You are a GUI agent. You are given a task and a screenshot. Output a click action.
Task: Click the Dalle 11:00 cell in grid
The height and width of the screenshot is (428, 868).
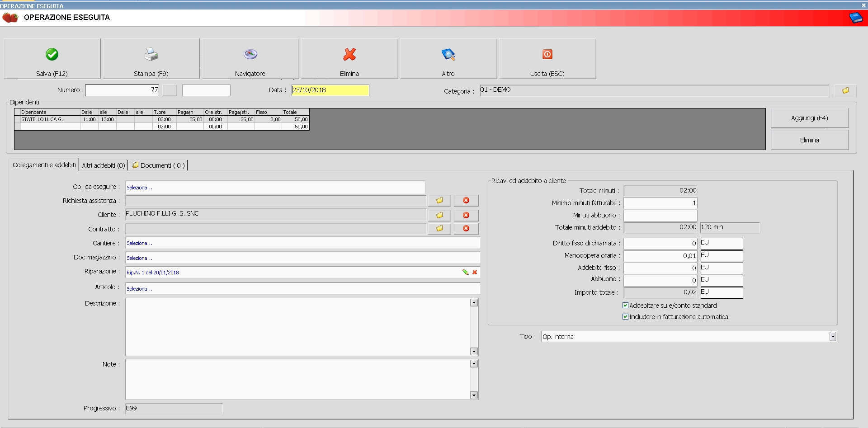tap(89, 119)
